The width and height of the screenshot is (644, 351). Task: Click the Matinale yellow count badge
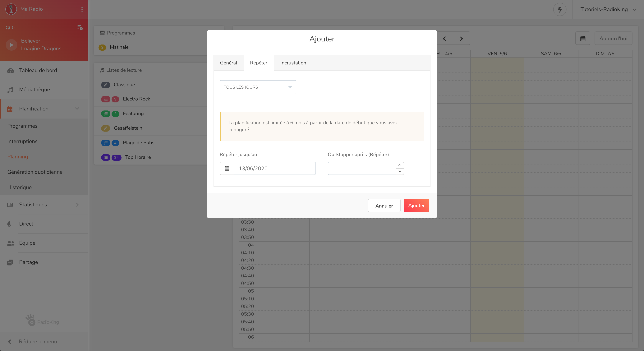(102, 47)
